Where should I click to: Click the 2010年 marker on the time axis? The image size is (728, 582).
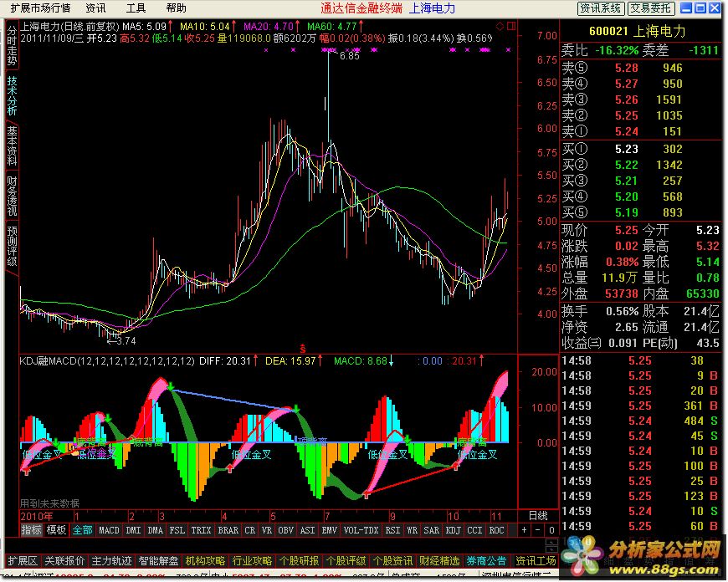37,516
